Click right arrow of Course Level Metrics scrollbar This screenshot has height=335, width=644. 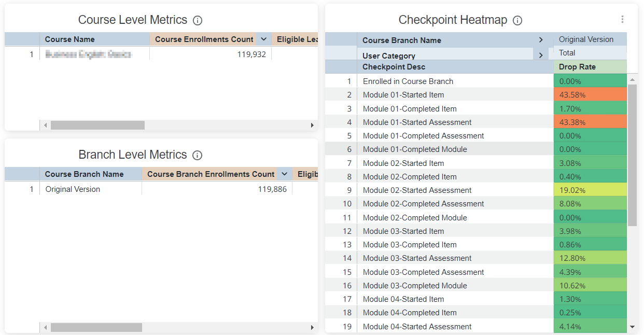tap(312, 125)
